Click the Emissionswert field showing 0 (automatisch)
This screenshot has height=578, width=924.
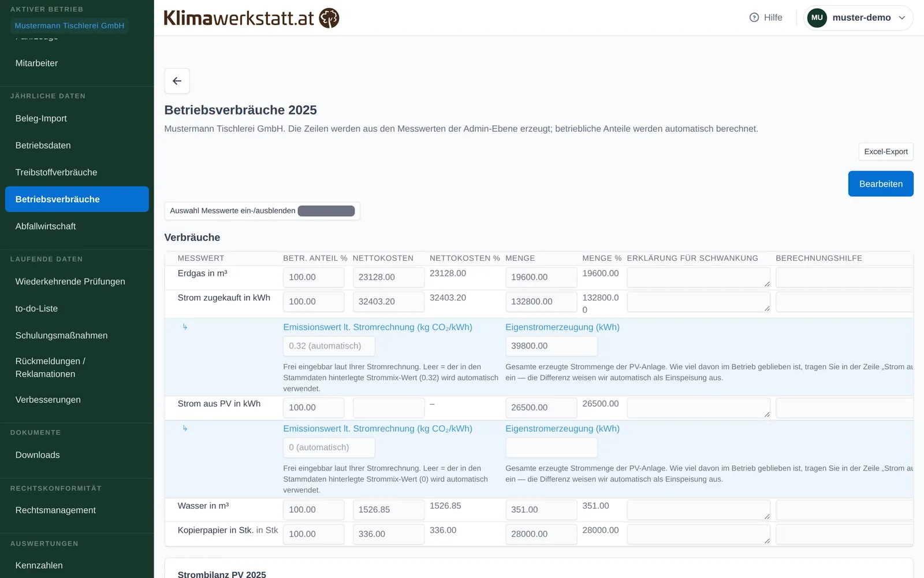tap(329, 447)
